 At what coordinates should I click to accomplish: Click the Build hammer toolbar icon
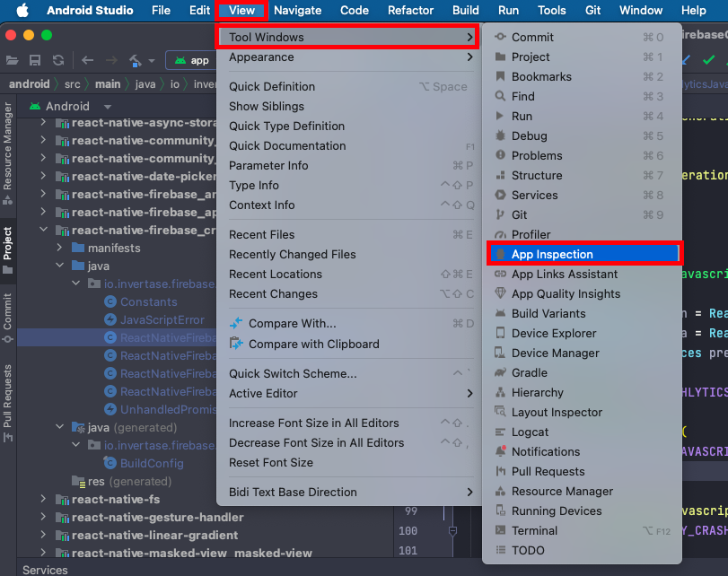pos(136,60)
